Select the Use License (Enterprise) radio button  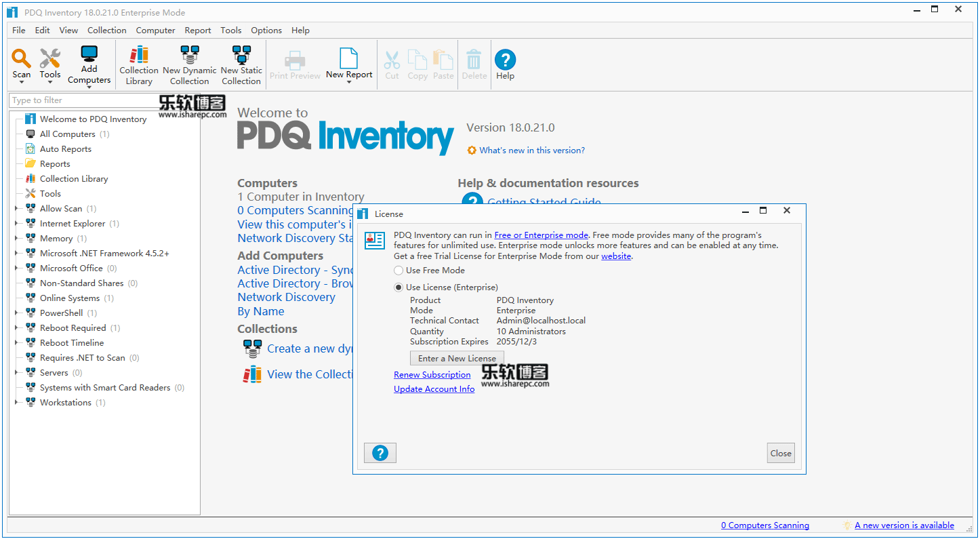[399, 287]
